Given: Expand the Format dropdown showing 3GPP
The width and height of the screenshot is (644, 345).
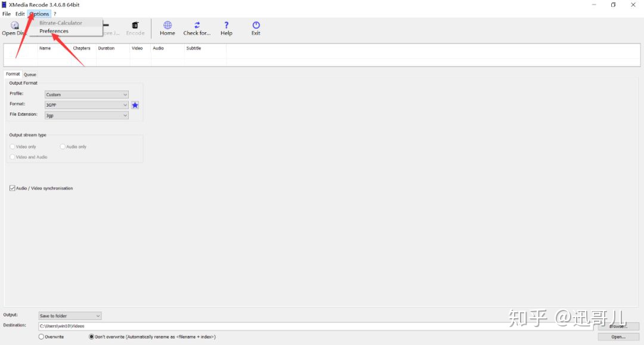Looking at the screenshot, I should coord(86,105).
